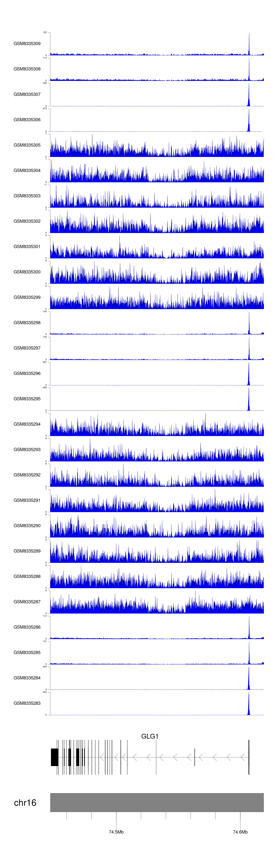Viewport: 278px width, 868px height.
Task: Select the GSM8335283 track label
Action: pos(27,703)
